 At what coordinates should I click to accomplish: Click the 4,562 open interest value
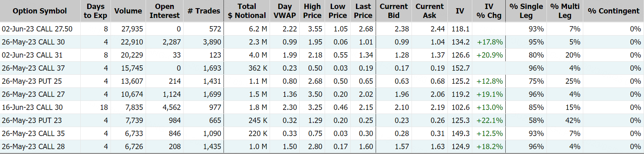click(171, 107)
